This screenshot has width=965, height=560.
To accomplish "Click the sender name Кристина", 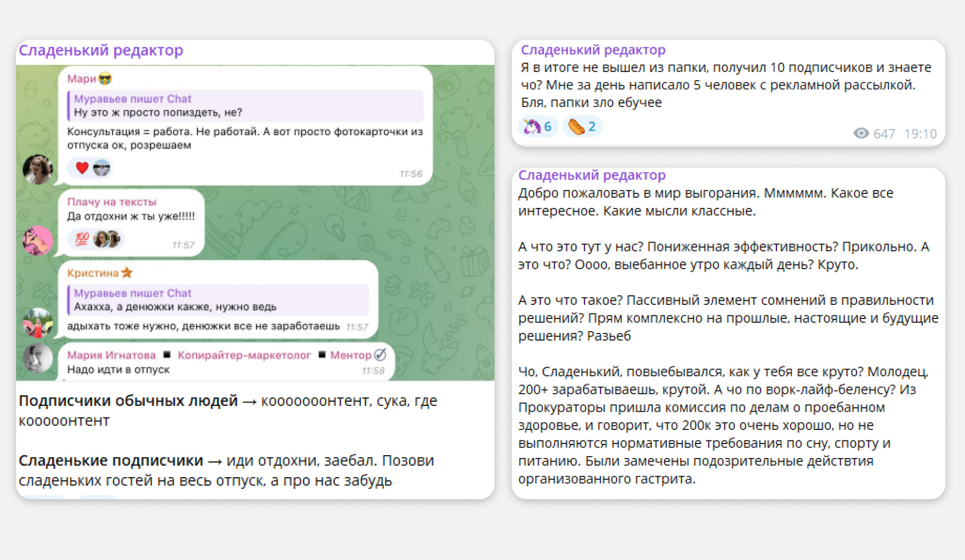I will click(93, 273).
